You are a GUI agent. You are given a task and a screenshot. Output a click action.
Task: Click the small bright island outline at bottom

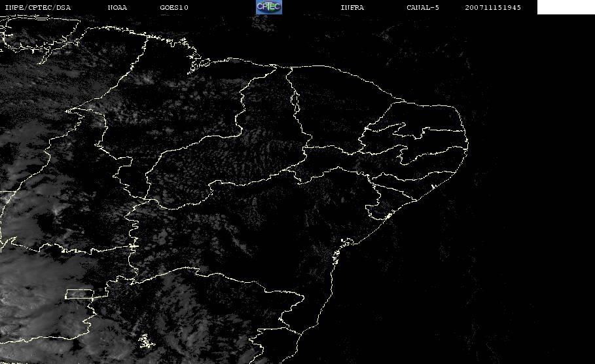point(145,340)
